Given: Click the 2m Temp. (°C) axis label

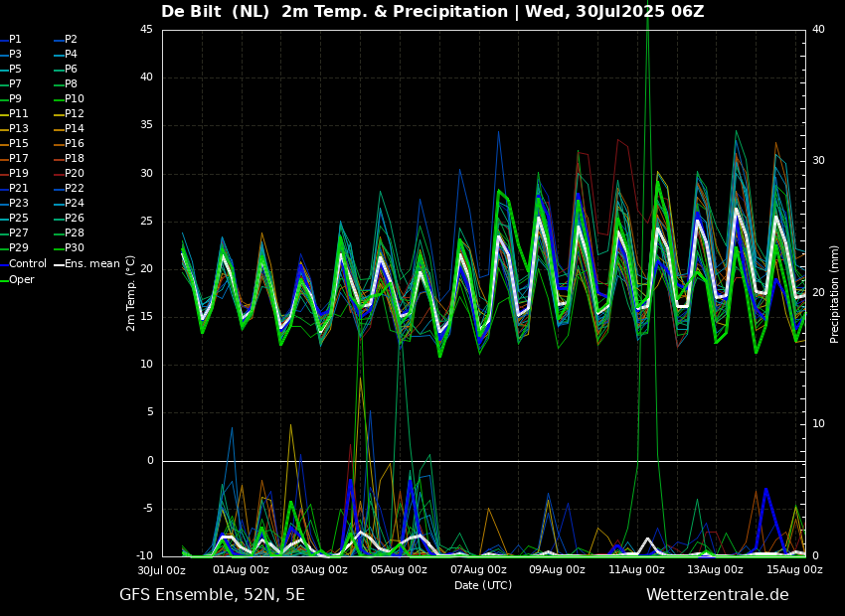Looking at the screenshot, I should coord(130,292).
